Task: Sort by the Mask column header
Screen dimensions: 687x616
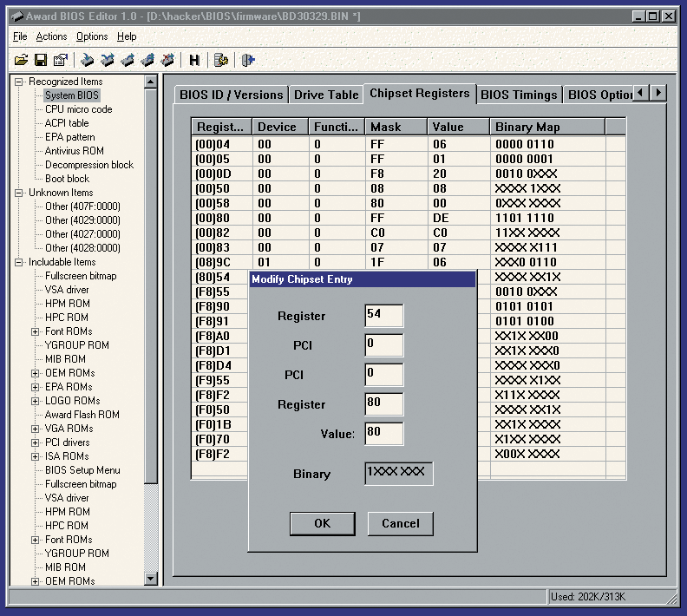Action: (396, 127)
